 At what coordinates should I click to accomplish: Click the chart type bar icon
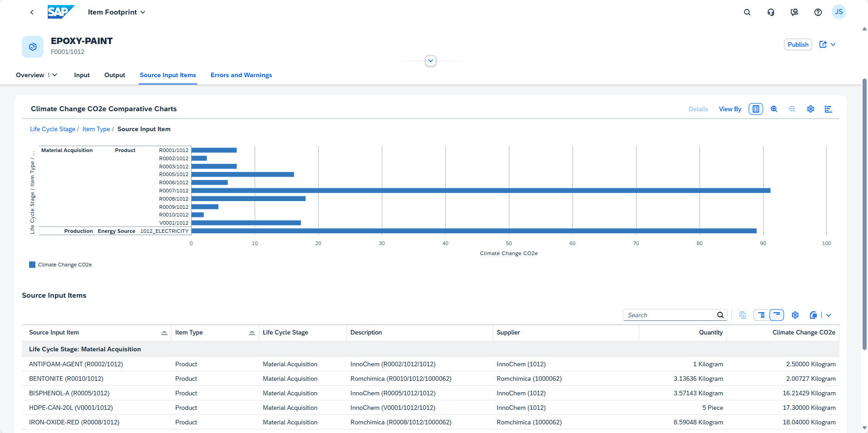(829, 109)
